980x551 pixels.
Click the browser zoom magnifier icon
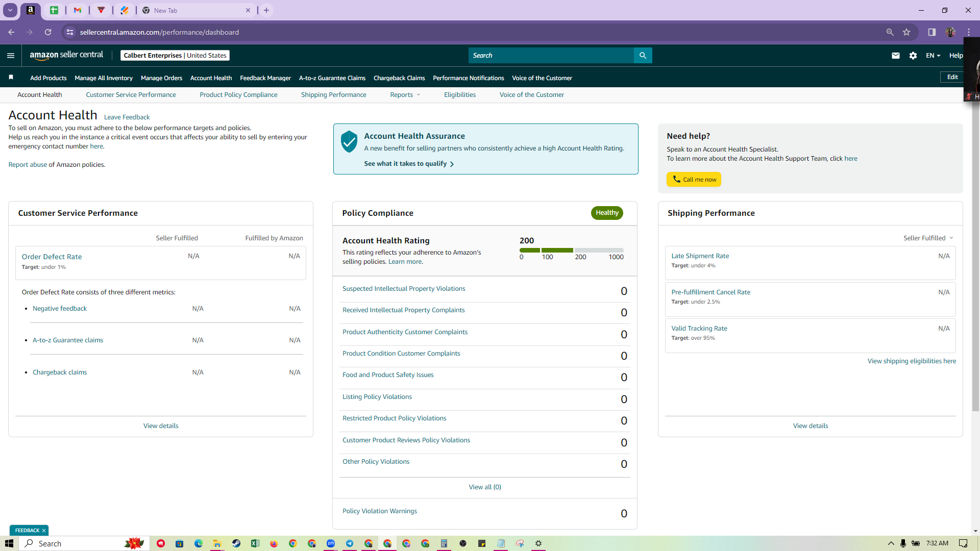coord(890,32)
